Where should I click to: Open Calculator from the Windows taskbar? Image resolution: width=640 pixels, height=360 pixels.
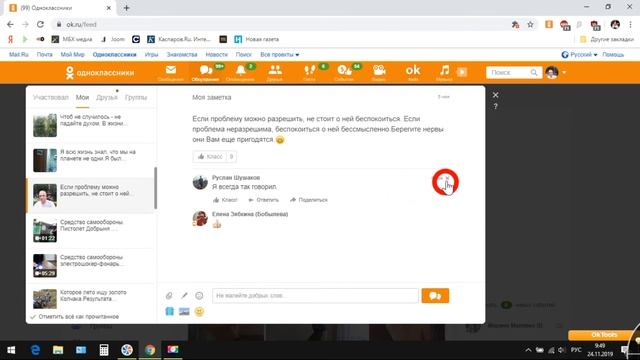[x=104, y=350]
